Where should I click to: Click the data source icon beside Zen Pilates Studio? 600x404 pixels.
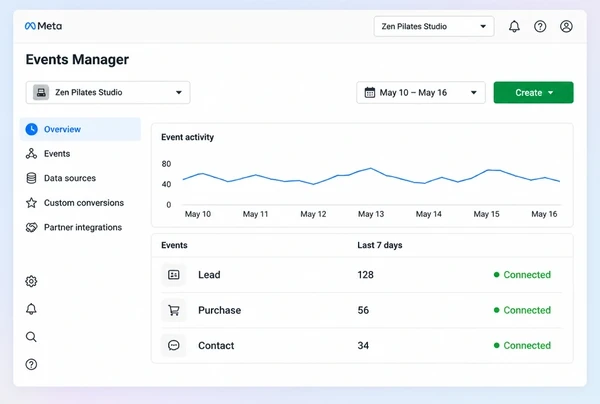click(x=41, y=93)
